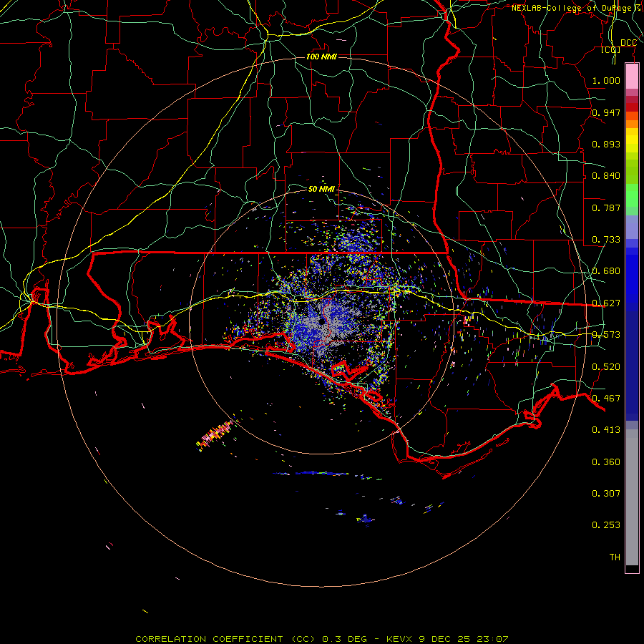The height and width of the screenshot is (644, 644).
Task: Pick the bright green band on the color scale
Action: pos(632,195)
